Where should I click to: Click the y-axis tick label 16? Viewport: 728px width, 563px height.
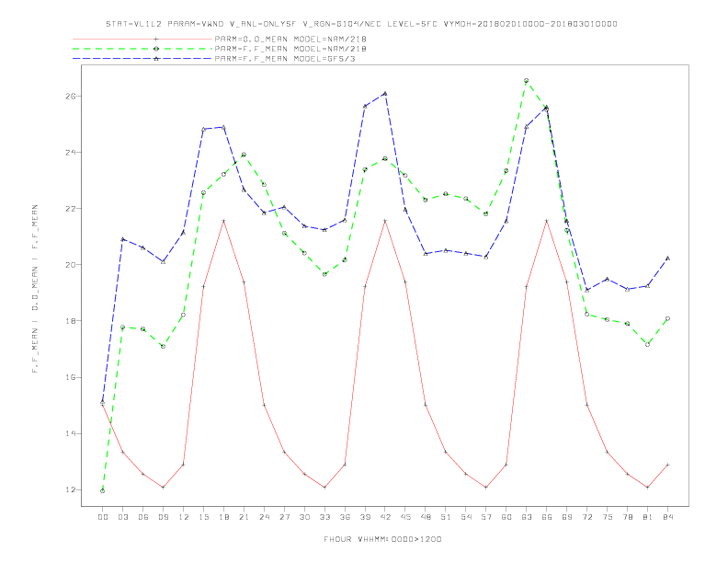click(71, 377)
